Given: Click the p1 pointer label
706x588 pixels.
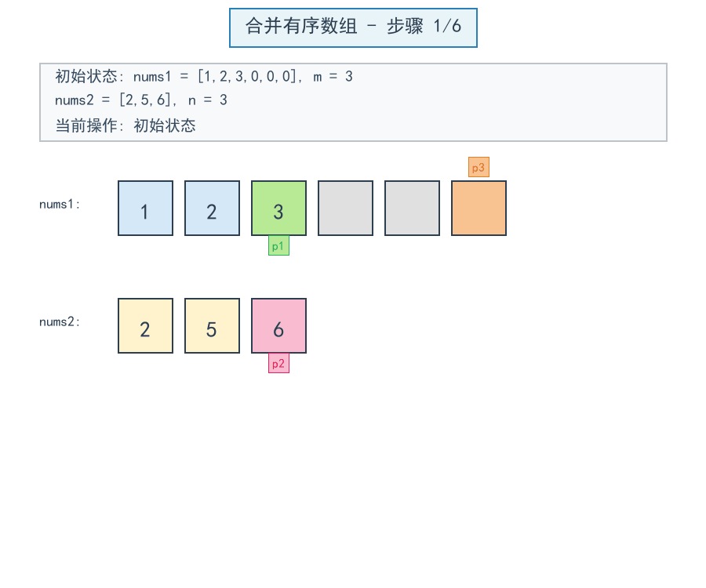Looking at the screenshot, I should 278,246.
